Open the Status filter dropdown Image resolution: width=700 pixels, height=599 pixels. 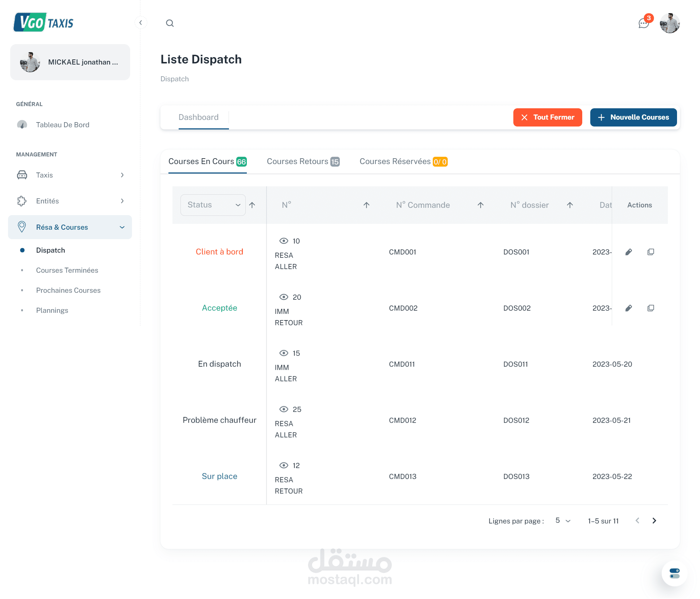213,205
